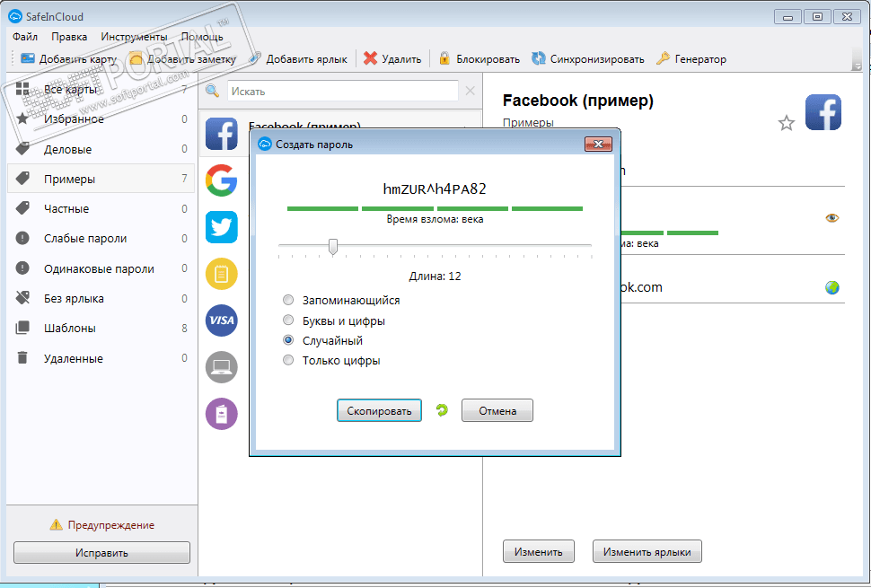Screen dimensions: 871x588
Task: Select Удаленные in sidebar
Action: pyautogui.click(x=101, y=358)
